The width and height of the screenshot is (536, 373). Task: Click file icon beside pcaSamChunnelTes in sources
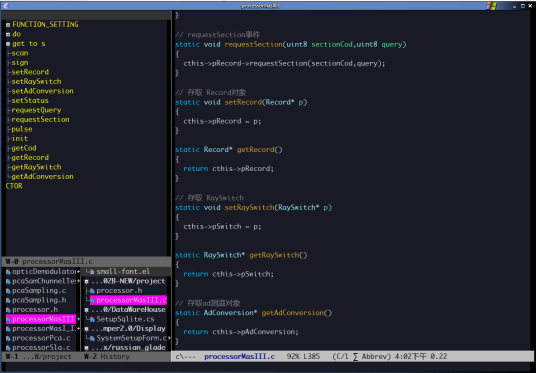point(8,281)
